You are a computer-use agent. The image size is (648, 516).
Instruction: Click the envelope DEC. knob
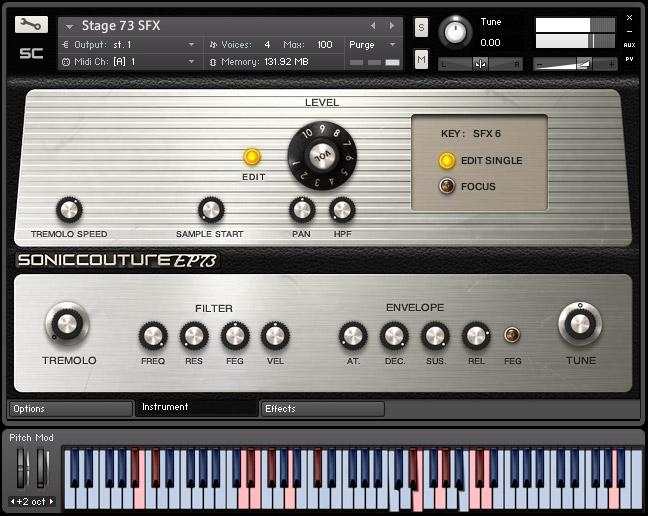click(394, 336)
